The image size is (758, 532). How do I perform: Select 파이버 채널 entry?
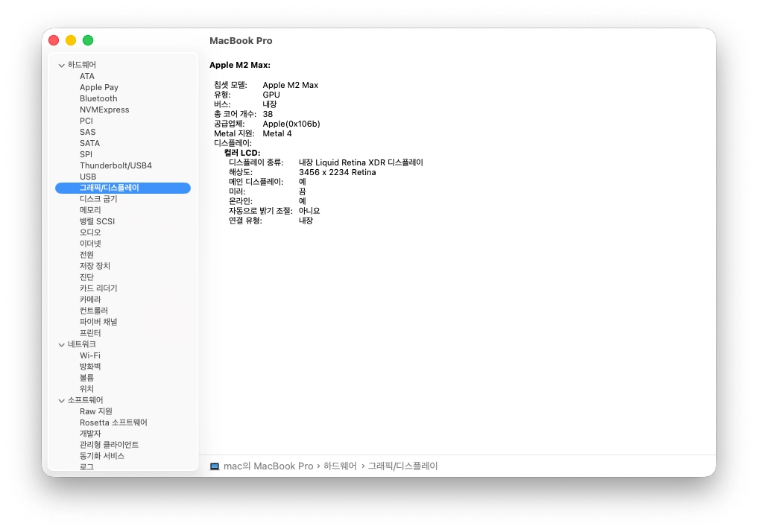[98, 322]
